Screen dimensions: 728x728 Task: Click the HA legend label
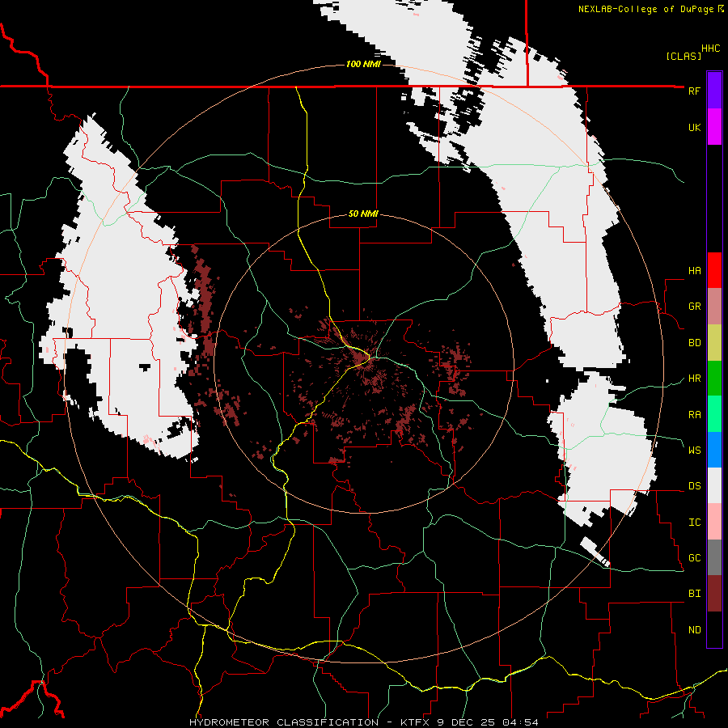pyautogui.click(x=694, y=271)
